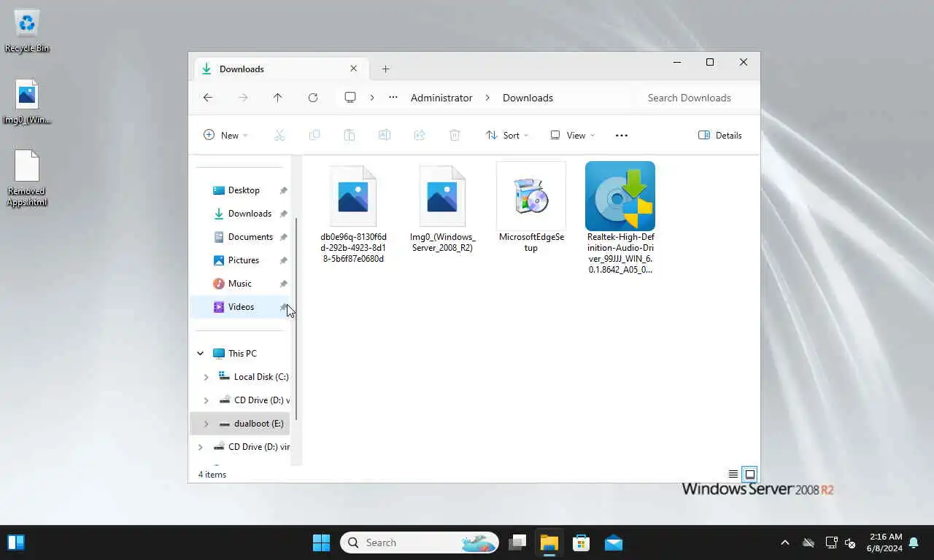This screenshot has height=560, width=934.
Task: Switch to details list view icon
Action: pos(733,474)
